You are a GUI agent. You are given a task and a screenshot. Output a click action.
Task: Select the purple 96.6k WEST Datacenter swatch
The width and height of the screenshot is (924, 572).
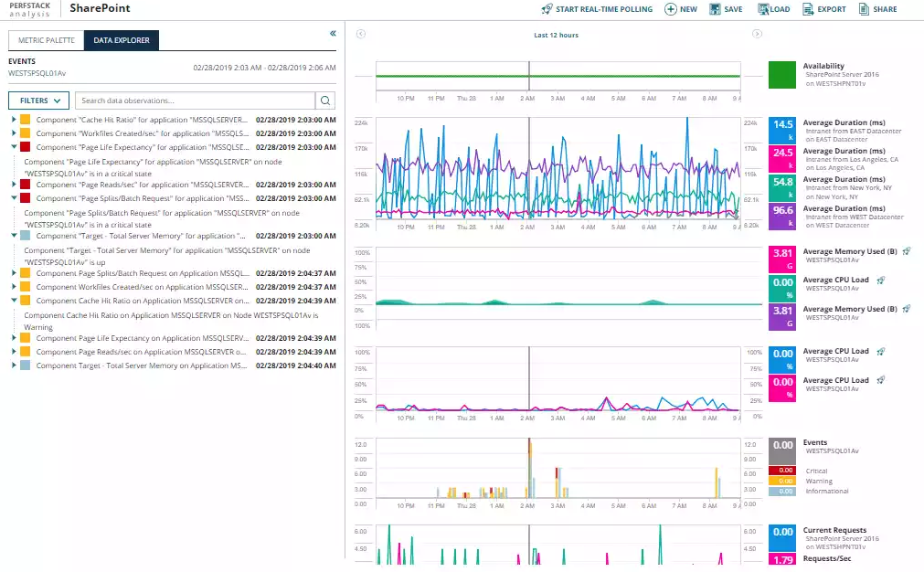(782, 217)
